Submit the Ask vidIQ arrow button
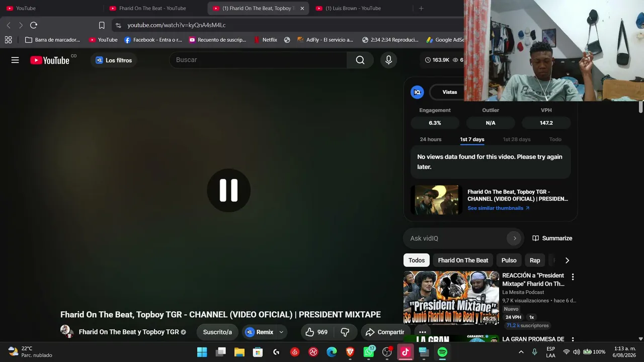 [x=514, y=238]
